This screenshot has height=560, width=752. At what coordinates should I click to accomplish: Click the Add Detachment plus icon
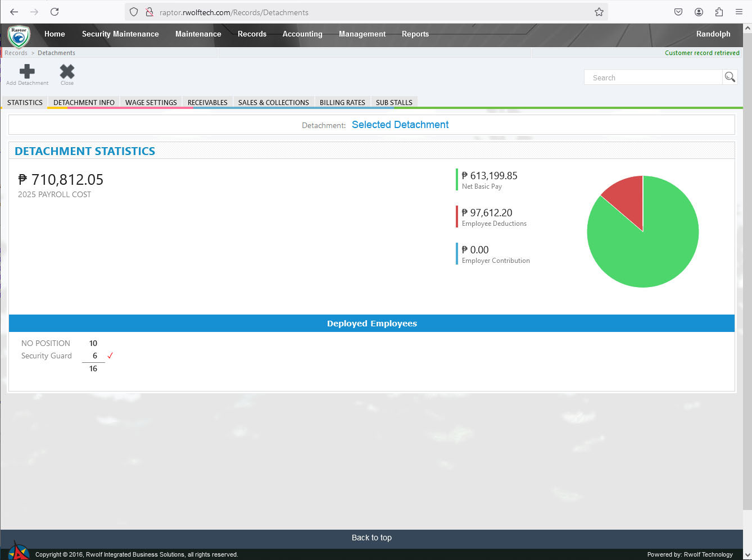27,72
